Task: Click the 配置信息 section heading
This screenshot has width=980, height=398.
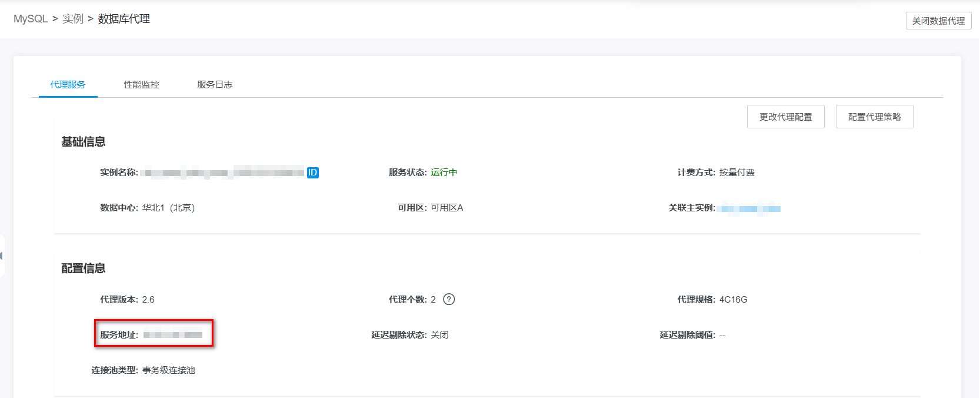Action: point(84,268)
